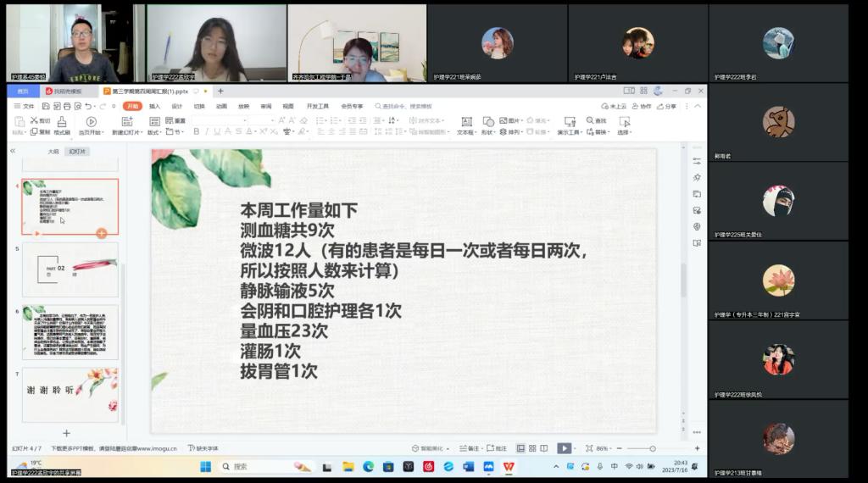Collapse the slide thumbnail panel

click(13, 151)
